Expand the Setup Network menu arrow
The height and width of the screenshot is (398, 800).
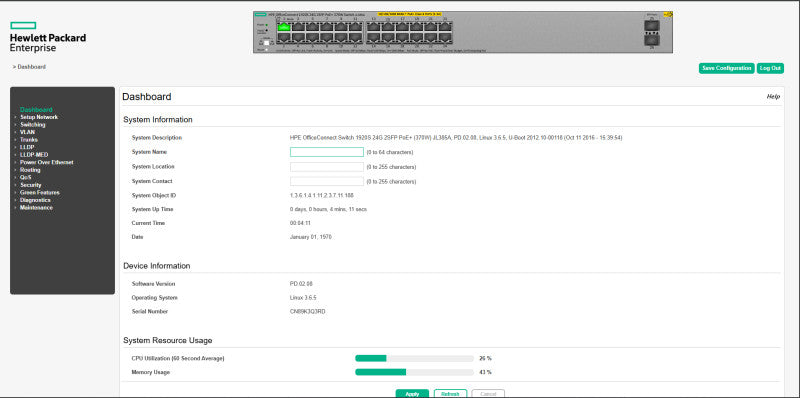coord(15,117)
